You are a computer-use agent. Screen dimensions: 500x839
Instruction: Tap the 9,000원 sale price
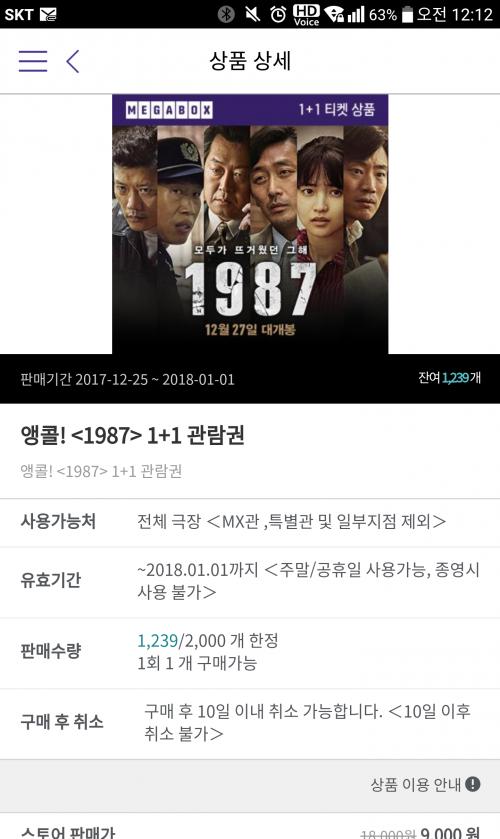point(450,833)
